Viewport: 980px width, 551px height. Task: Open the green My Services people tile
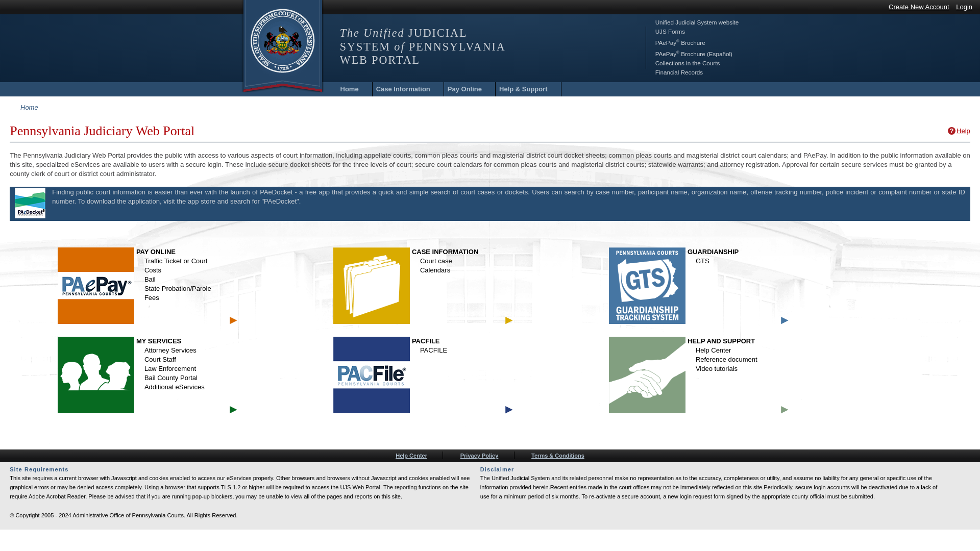pyautogui.click(x=96, y=375)
